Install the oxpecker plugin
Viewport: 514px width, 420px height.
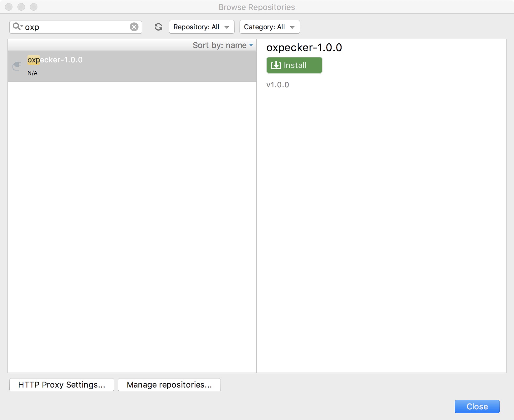[x=294, y=65]
